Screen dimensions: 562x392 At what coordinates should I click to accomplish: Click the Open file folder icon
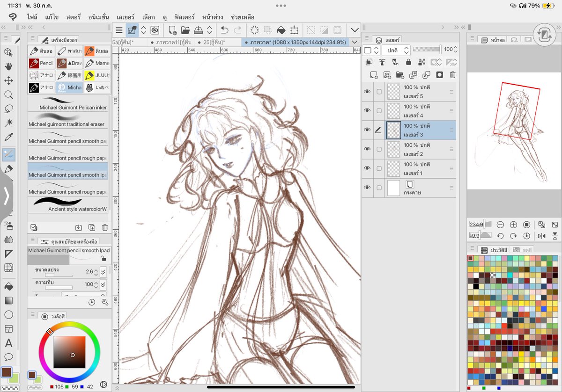pos(185,30)
